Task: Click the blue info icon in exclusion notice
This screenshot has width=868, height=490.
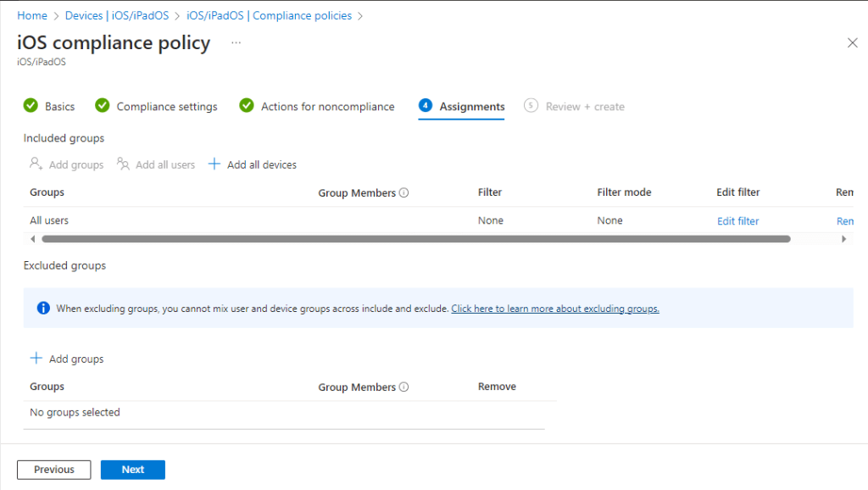Action: pos(43,308)
